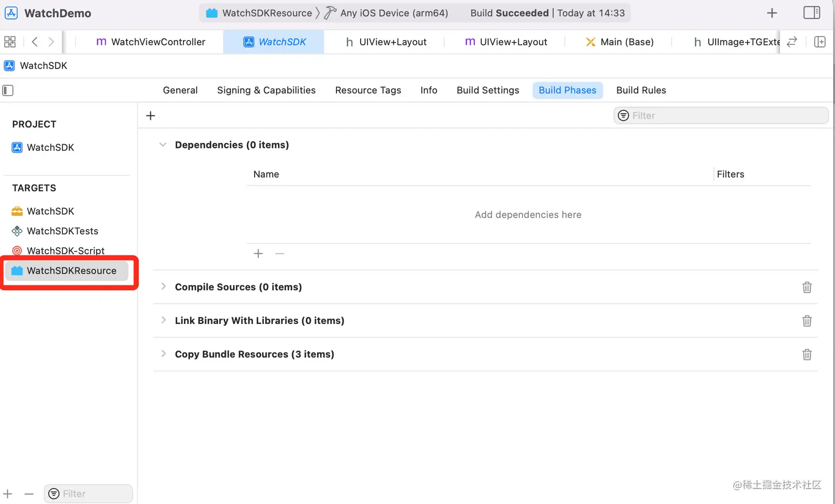Screen dimensions: 835x504
Task: Click the WatchDemo app icon in title bar
Action: tap(11, 13)
